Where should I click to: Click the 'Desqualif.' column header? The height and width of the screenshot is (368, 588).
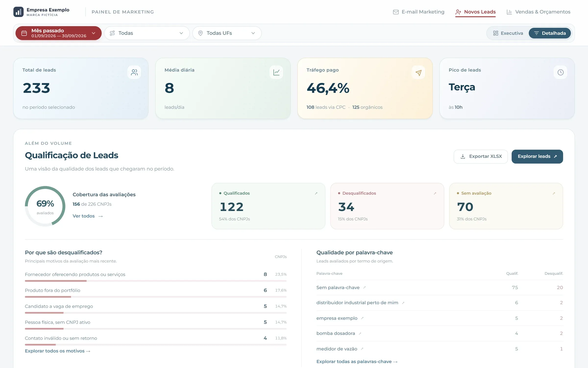[554, 274]
